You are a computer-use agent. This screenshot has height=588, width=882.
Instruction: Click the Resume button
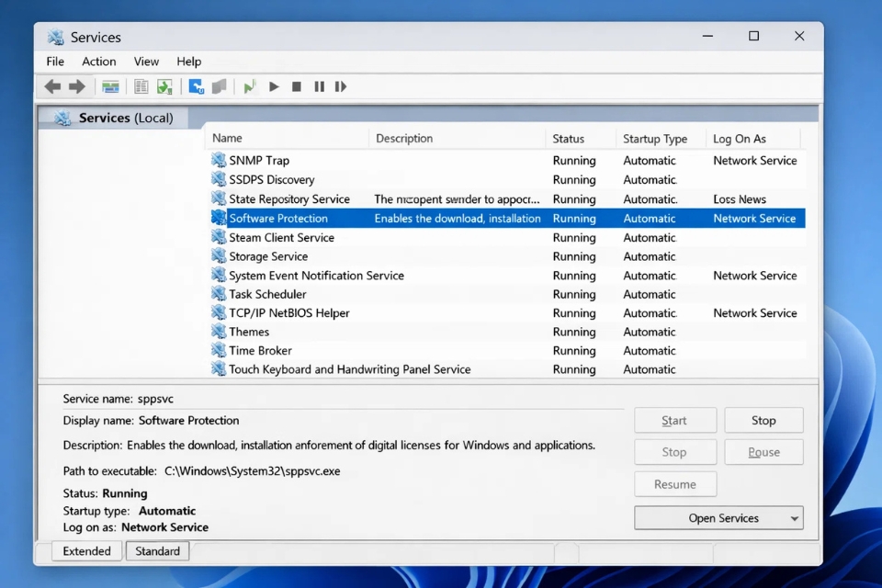click(675, 483)
